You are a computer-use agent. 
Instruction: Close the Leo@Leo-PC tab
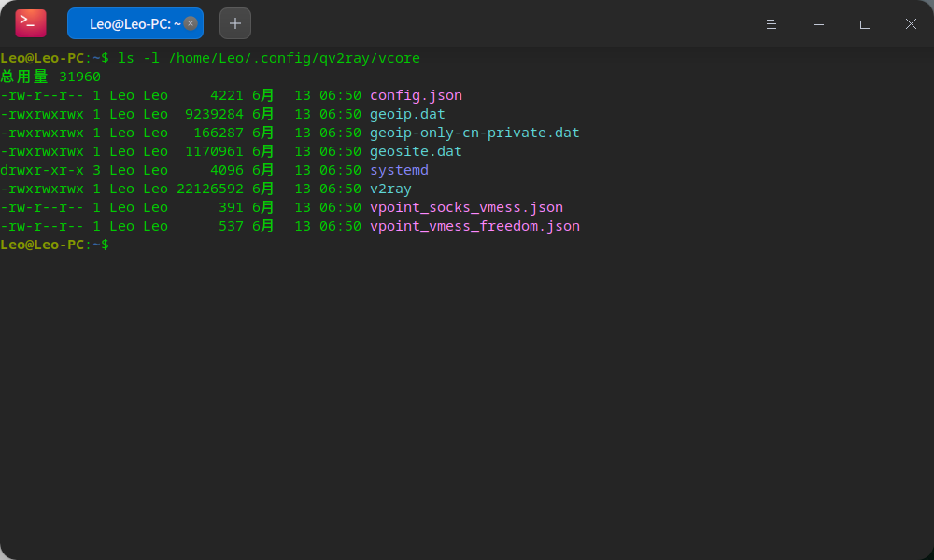(191, 23)
